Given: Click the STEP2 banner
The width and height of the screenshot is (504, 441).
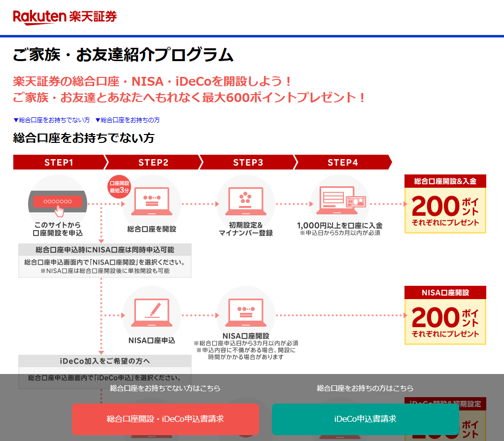Looking at the screenshot, I should coord(153,162).
